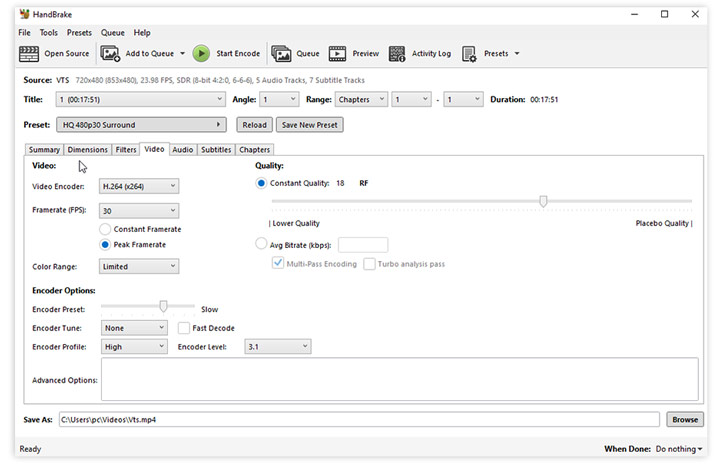Open the Color Range Limited dropdown
Screen dimensions: 720x466
click(139, 266)
